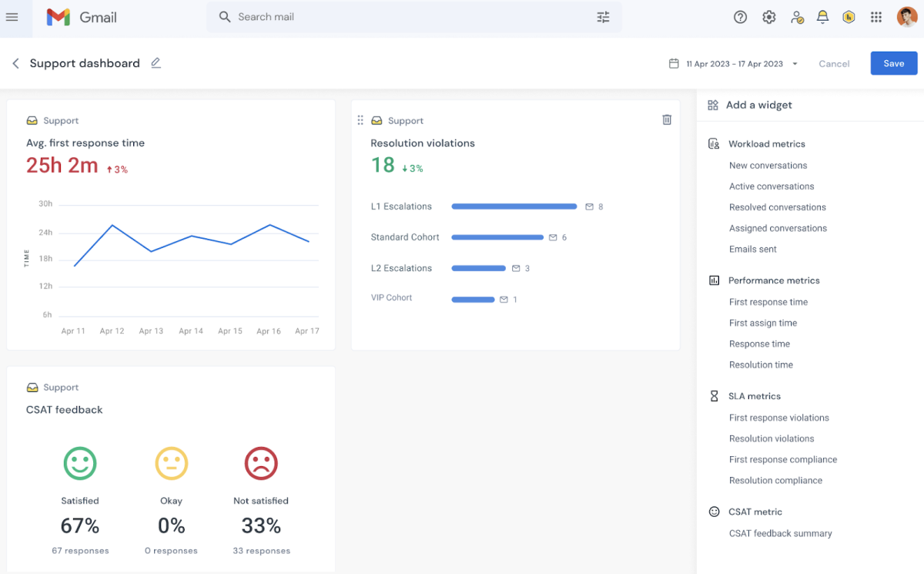Add Assigned conversations widget
Screen dimensions: 924x574
coord(778,228)
